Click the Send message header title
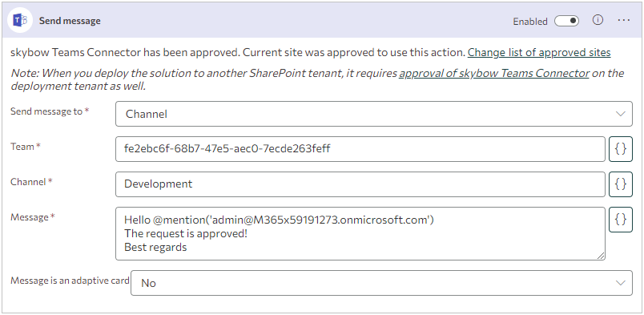 [70, 21]
